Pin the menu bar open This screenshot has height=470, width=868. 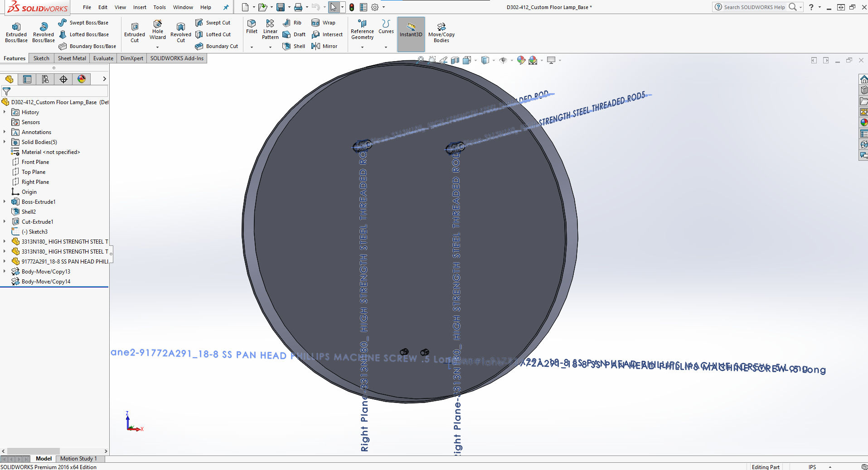(226, 7)
